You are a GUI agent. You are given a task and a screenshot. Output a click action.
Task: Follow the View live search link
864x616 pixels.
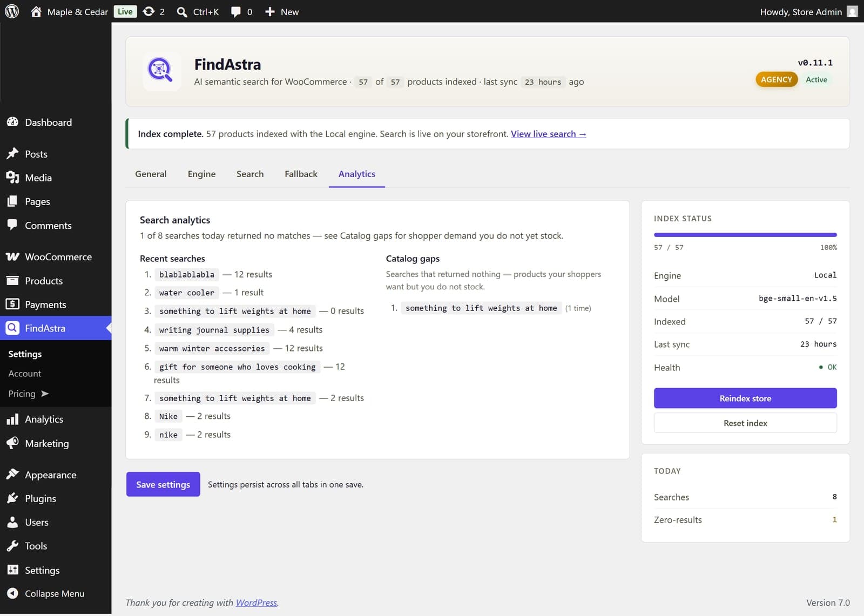[x=548, y=134]
